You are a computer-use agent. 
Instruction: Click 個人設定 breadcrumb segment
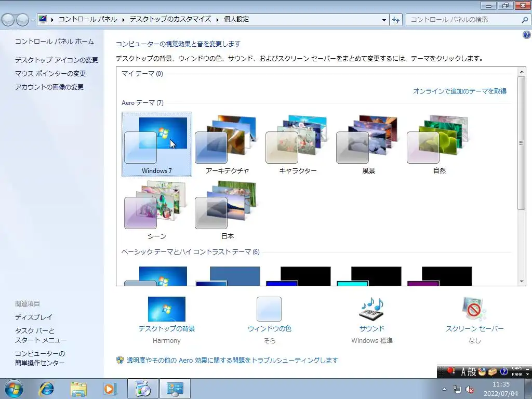[x=236, y=19]
